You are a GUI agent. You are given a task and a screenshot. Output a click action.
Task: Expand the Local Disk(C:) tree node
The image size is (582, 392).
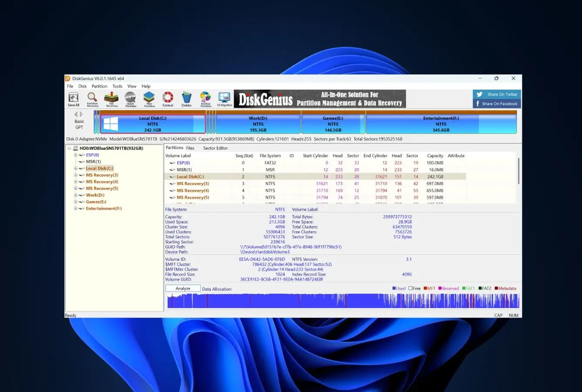75,168
